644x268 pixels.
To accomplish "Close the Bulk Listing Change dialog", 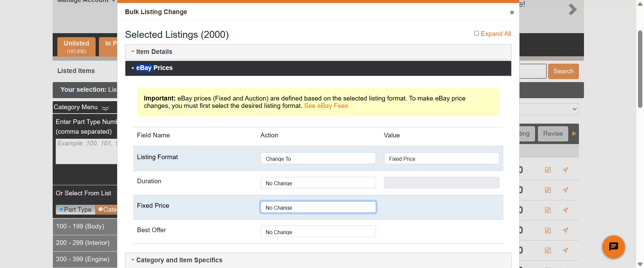I will 512,12.
